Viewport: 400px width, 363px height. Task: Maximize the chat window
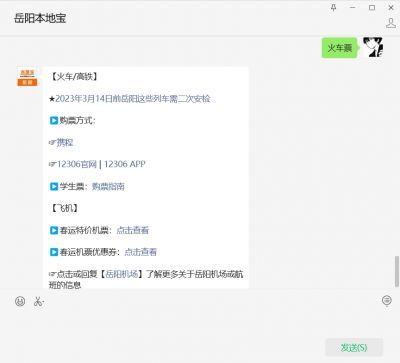click(x=372, y=7)
